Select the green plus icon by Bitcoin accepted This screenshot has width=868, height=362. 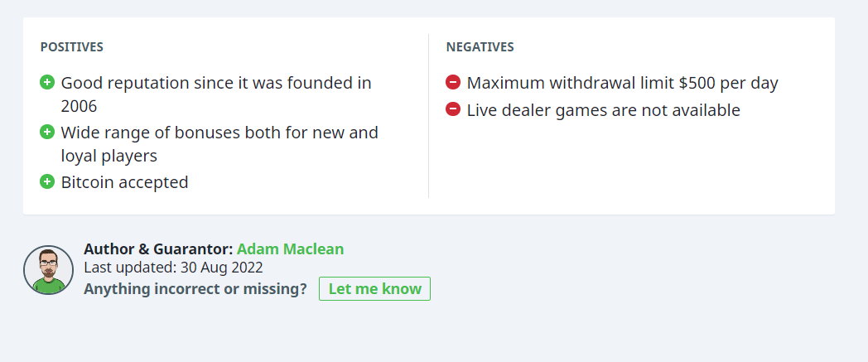point(47,181)
